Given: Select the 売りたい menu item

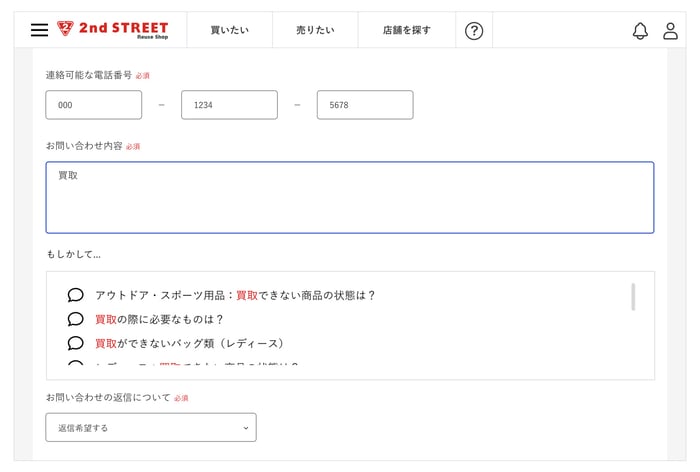Looking at the screenshot, I should [x=315, y=30].
